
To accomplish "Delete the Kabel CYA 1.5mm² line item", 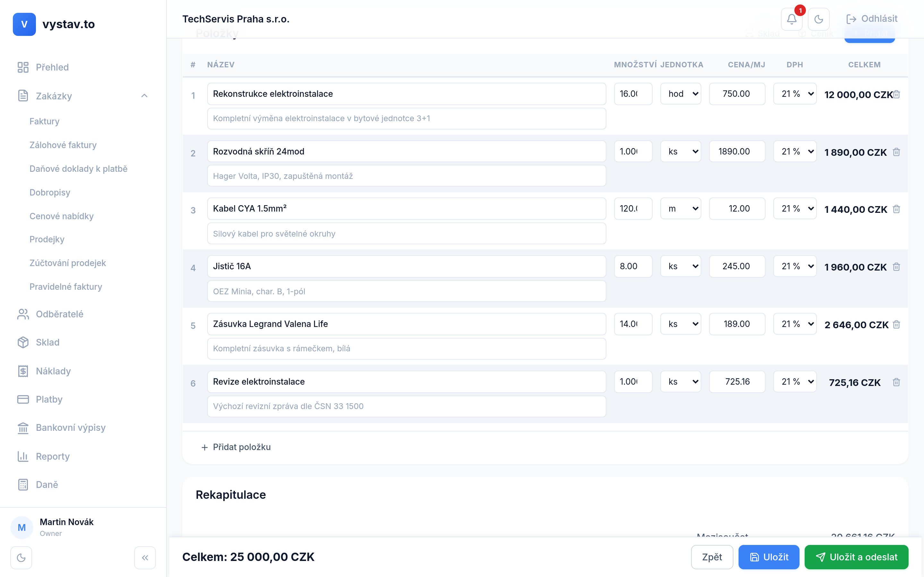I will click(x=896, y=209).
